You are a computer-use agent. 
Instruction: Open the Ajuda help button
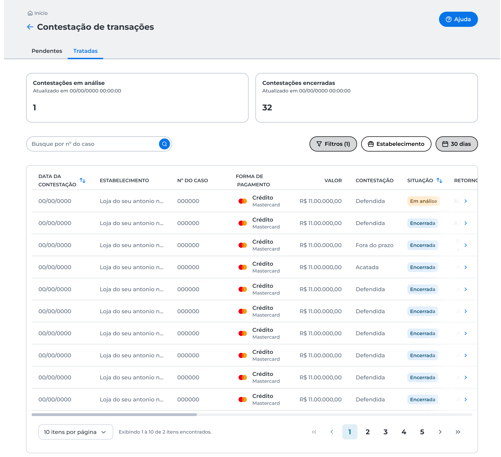click(458, 19)
